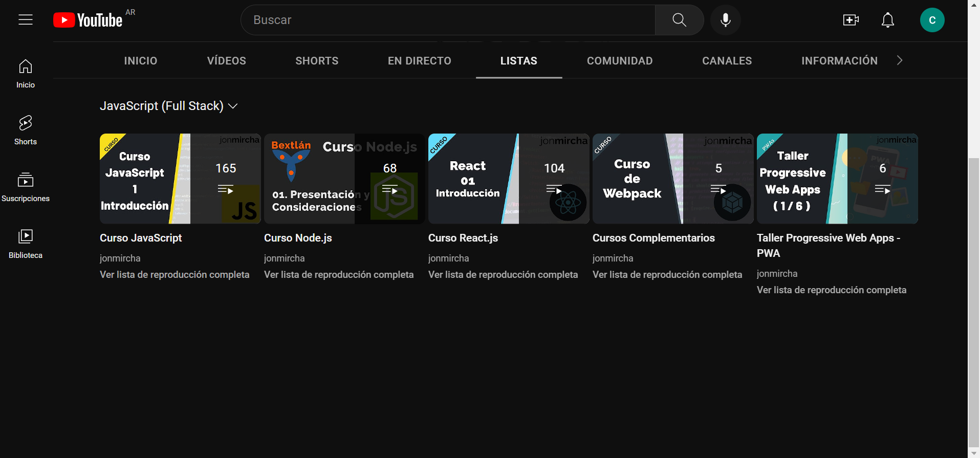980x458 pixels.
Task: Click the Curso Node.js title
Action: [298, 238]
